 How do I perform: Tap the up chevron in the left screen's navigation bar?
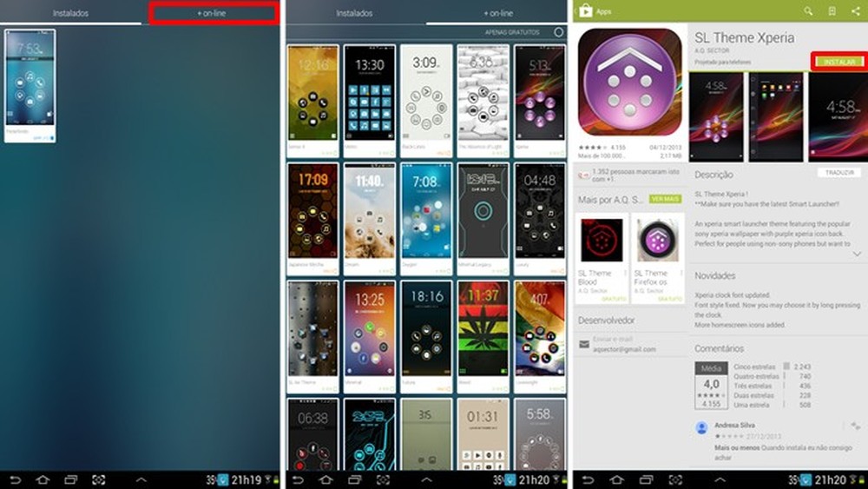141,479
